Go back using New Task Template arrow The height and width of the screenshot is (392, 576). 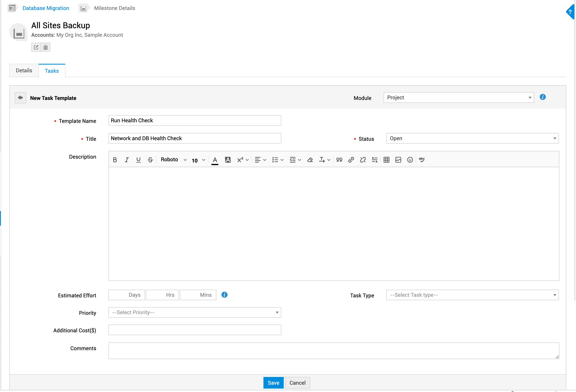click(x=20, y=98)
